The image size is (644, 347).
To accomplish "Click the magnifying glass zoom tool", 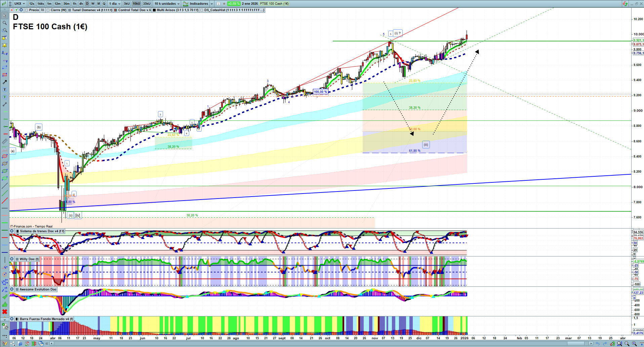I will pos(4,23).
